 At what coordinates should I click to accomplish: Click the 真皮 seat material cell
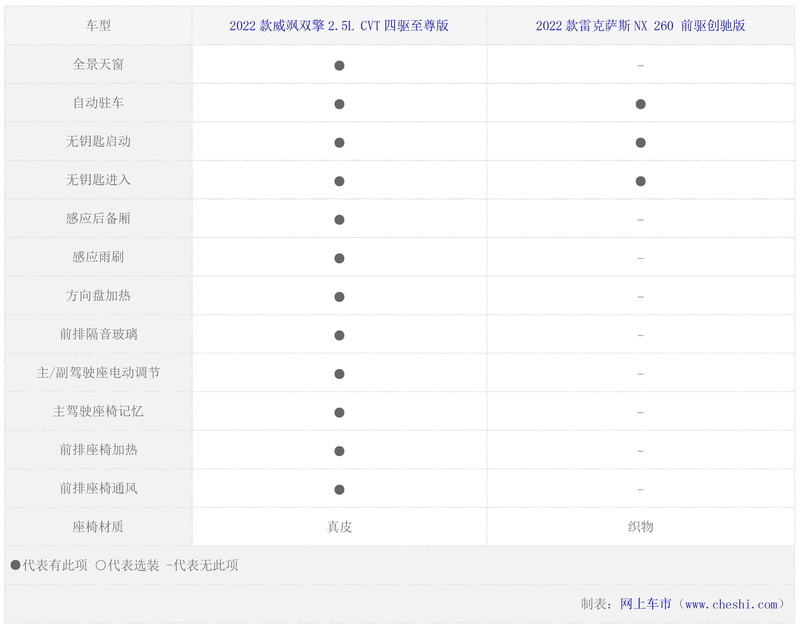(339, 526)
